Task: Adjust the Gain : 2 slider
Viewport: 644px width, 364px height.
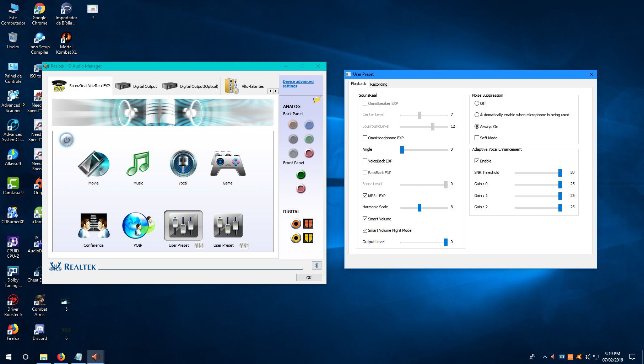Action: [x=560, y=207]
